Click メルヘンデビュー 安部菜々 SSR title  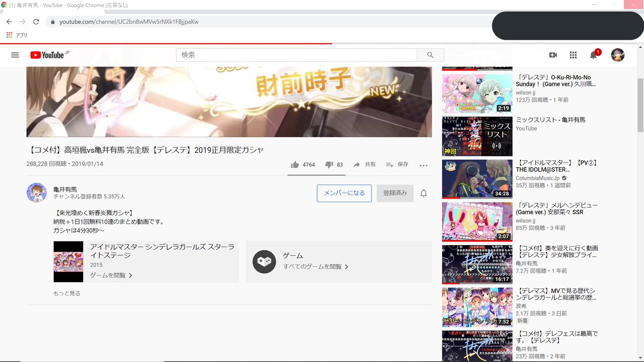557,209
